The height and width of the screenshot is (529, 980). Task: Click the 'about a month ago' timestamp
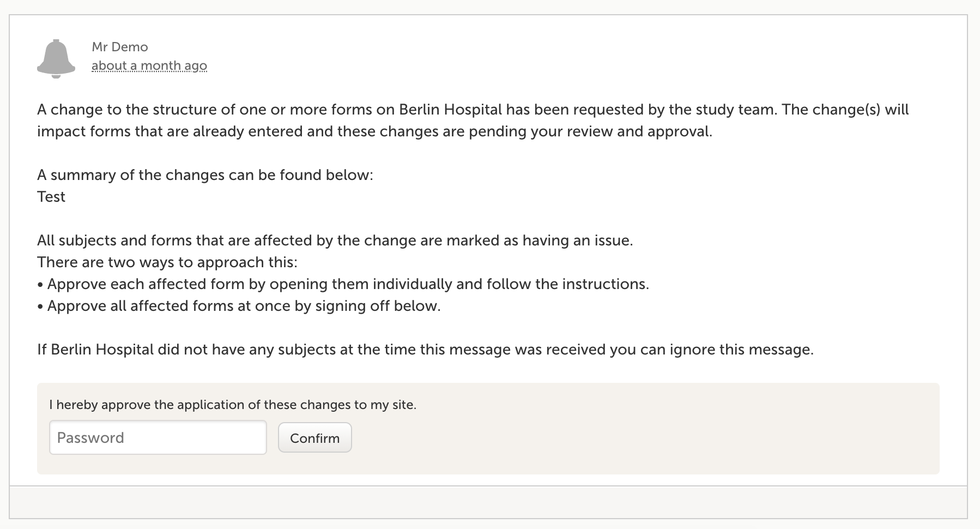(x=149, y=66)
